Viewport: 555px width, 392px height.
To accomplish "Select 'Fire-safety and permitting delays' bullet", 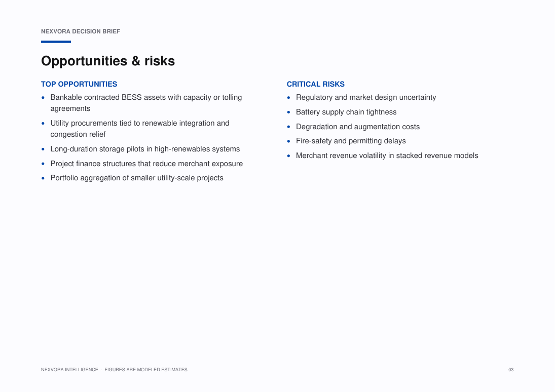I will [351, 141].
